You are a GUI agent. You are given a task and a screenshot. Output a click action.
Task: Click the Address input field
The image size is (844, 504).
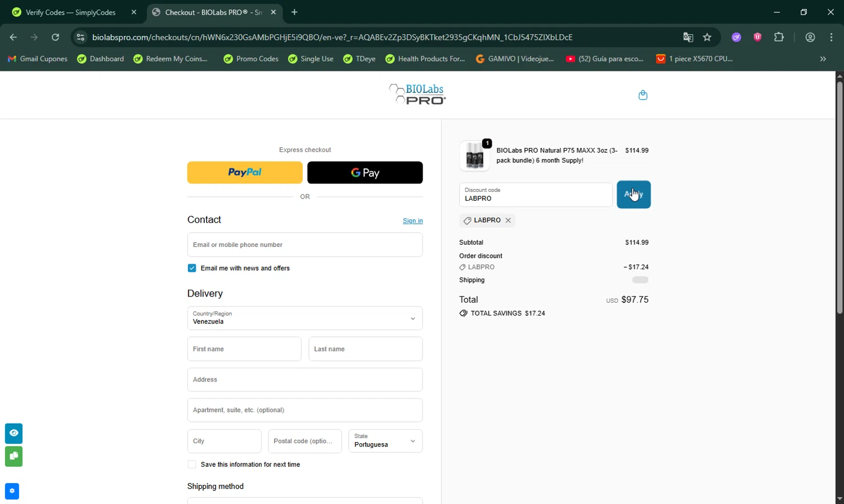point(305,380)
